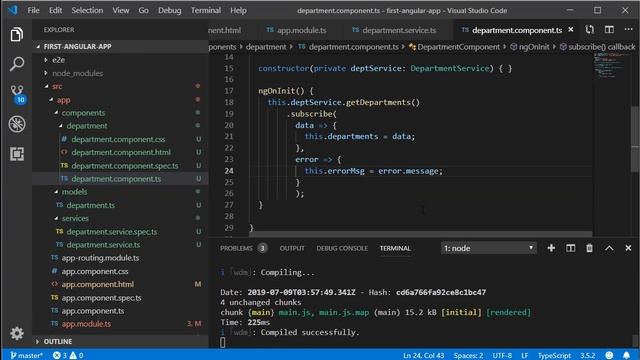Screen dimensions: 640x360
Task: Expand the node_modules folder
Action: [x=77, y=73]
